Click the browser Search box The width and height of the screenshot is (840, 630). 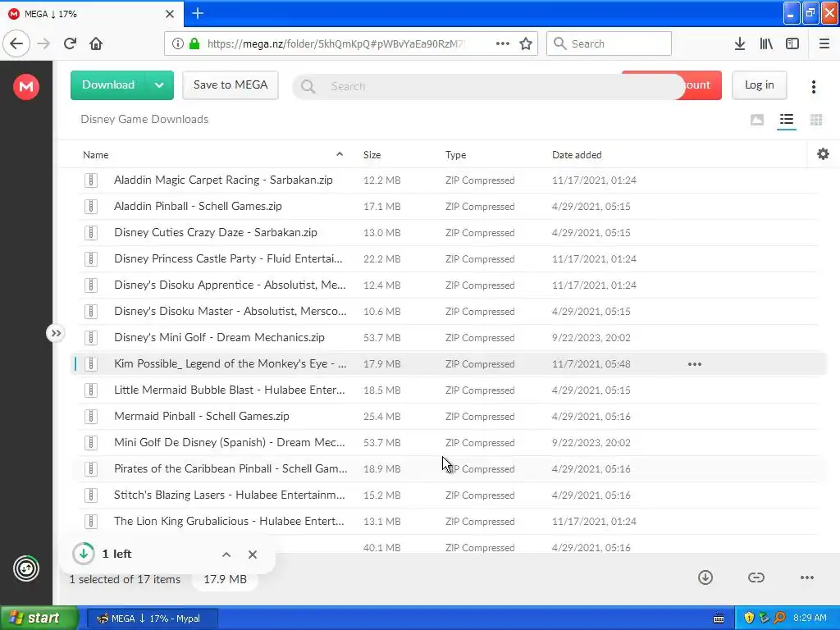609,43
